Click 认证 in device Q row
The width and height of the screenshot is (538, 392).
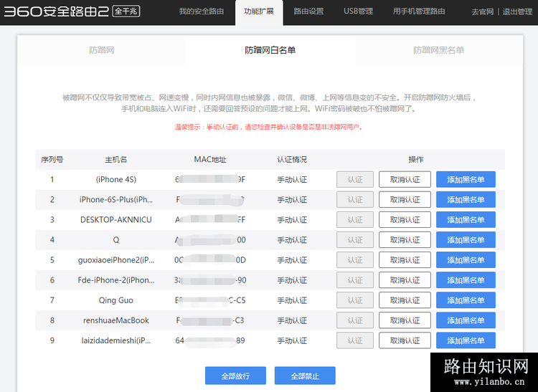[355, 240]
